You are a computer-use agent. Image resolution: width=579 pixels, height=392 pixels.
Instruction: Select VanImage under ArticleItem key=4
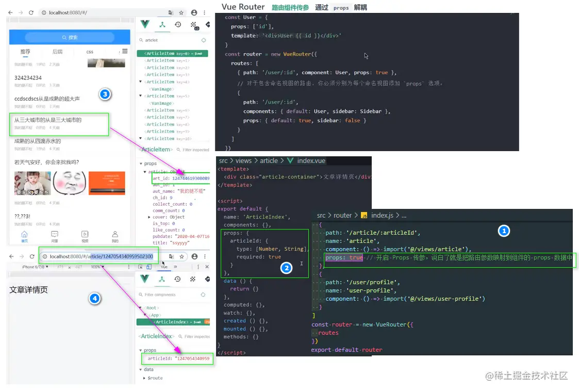tap(162, 89)
